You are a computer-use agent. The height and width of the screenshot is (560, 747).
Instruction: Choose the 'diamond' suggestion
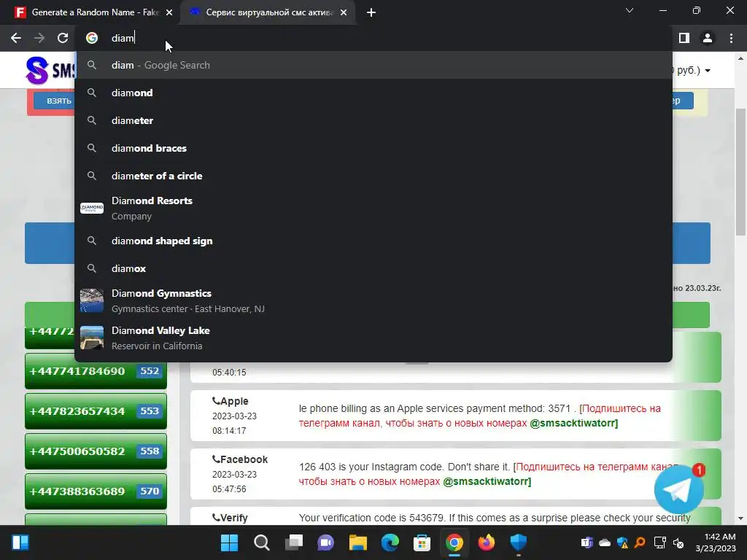click(x=373, y=93)
